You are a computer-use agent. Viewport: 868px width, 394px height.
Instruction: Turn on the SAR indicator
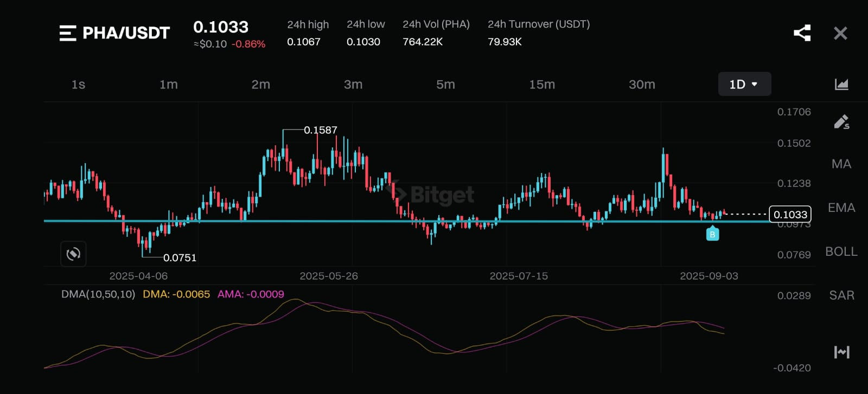tap(841, 295)
